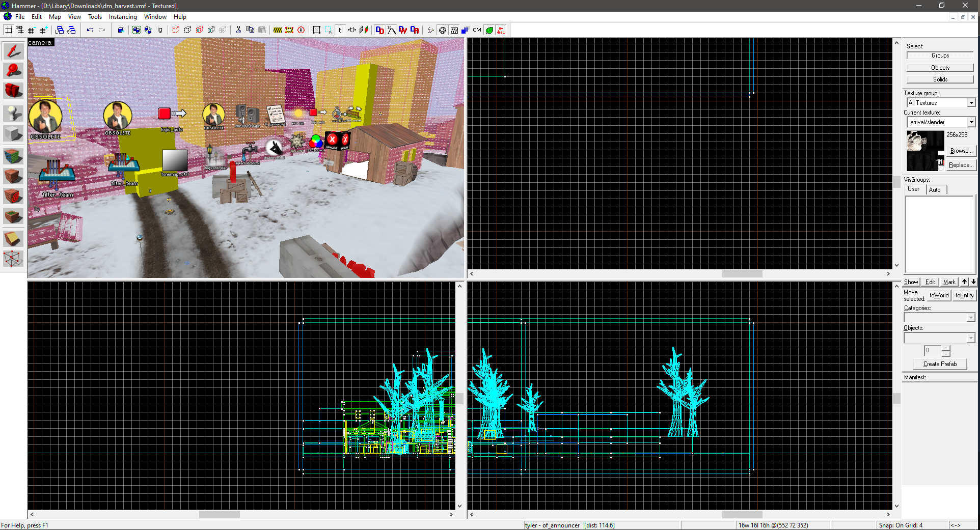Undo the last action

(90, 30)
